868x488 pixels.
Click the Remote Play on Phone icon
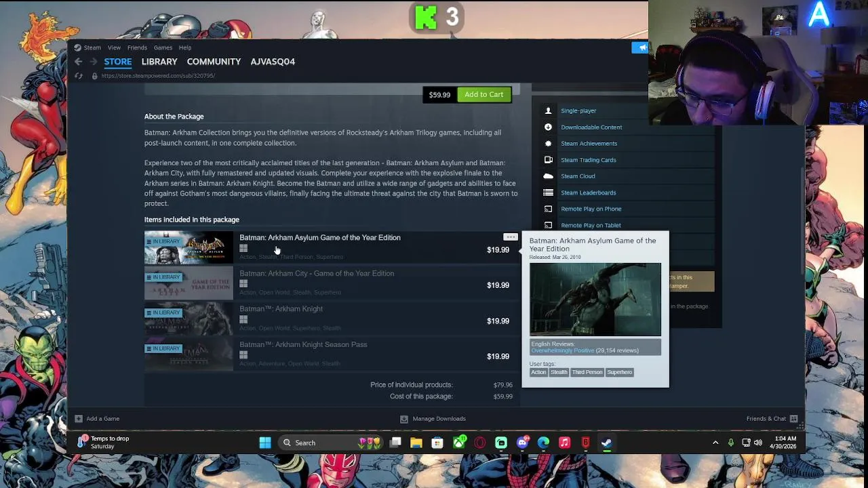click(x=548, y=209)
